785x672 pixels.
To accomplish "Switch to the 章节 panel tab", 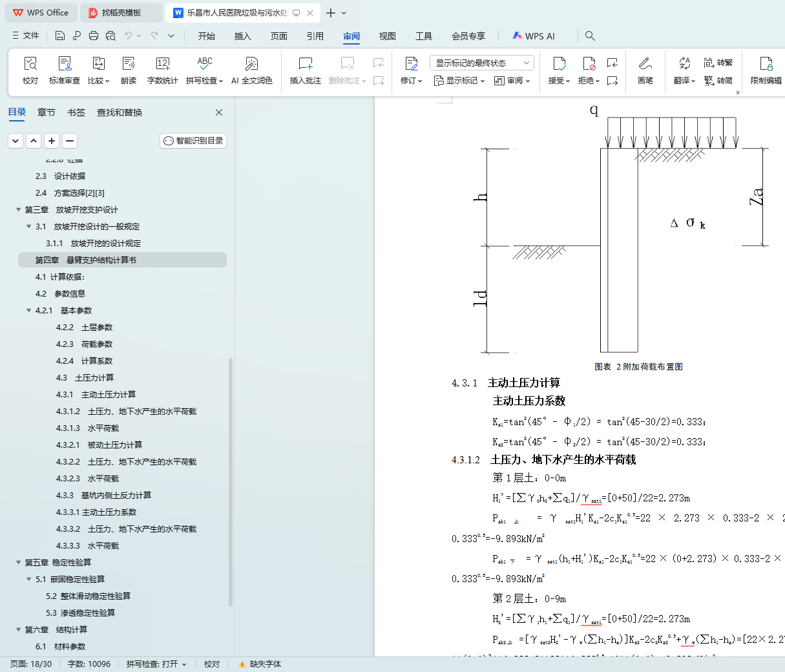I will [x=47, y=112].
